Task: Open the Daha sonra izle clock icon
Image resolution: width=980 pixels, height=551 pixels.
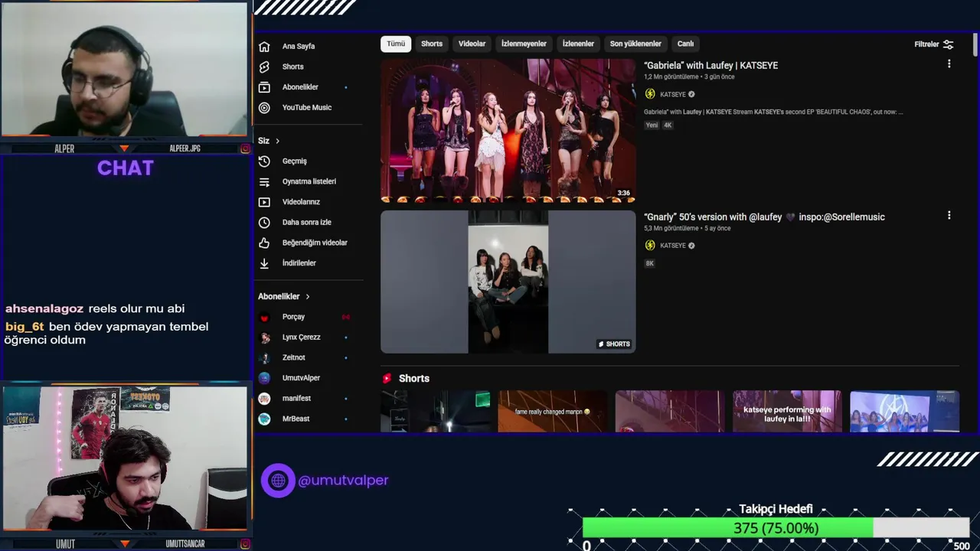Action: coord(264,223)
